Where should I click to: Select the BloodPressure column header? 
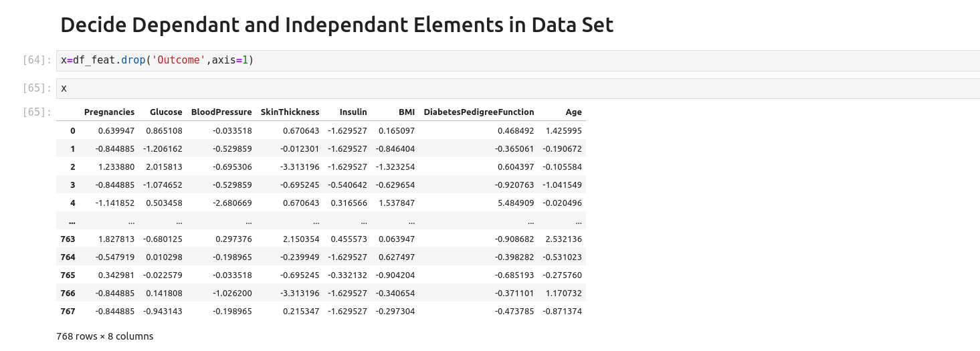tap(221, 112)
